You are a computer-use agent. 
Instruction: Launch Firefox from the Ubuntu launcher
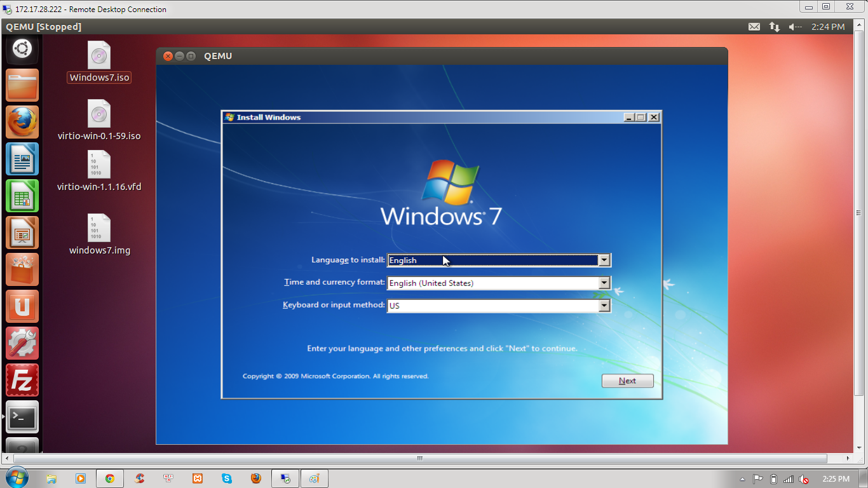click(22, 122)
